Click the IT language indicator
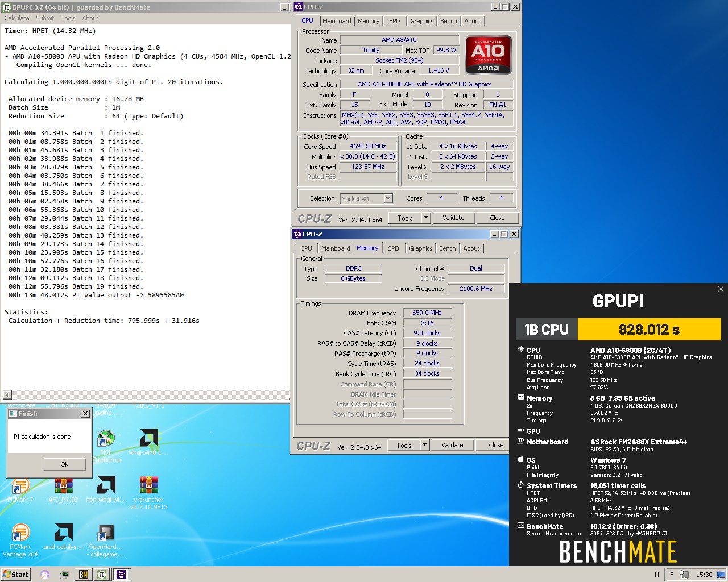This screenshot has height=582, width=728. tap(657, 574)
